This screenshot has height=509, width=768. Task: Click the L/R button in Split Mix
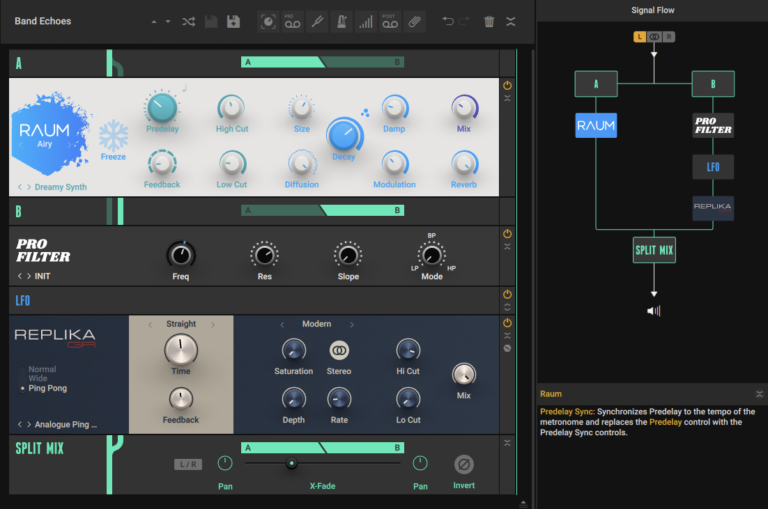coord(188,464)
